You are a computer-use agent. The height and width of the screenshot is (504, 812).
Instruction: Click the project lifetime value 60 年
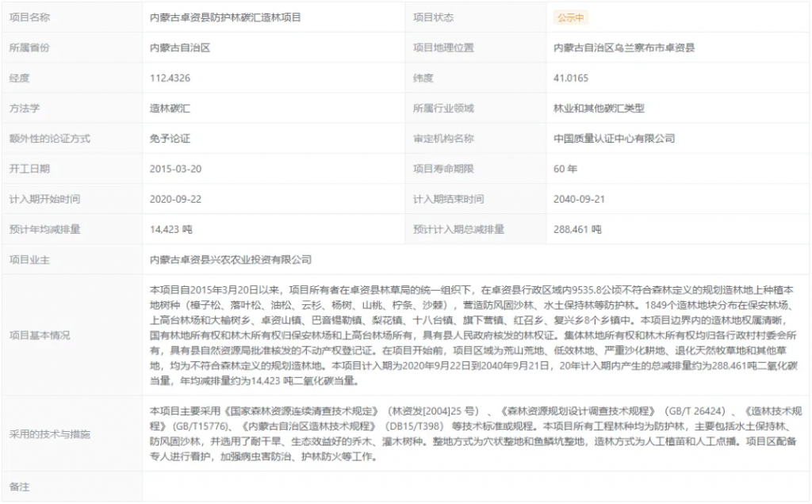pos(565,168)
